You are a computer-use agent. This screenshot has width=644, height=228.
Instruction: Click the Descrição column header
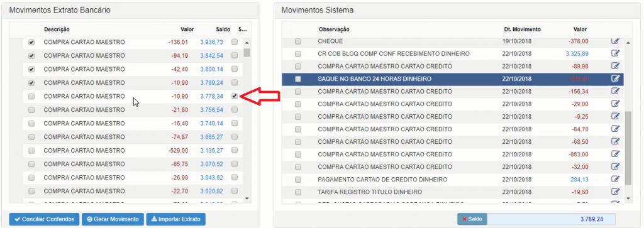pos(57,30)
